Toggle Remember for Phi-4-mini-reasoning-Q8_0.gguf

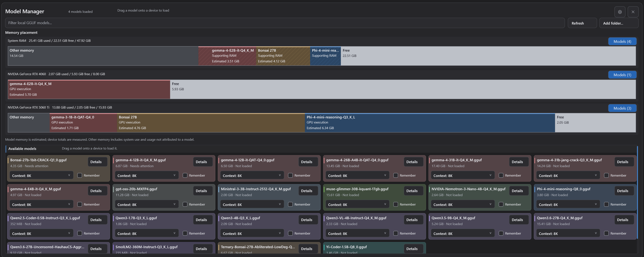pyautogui.click(x=606, y=204)
